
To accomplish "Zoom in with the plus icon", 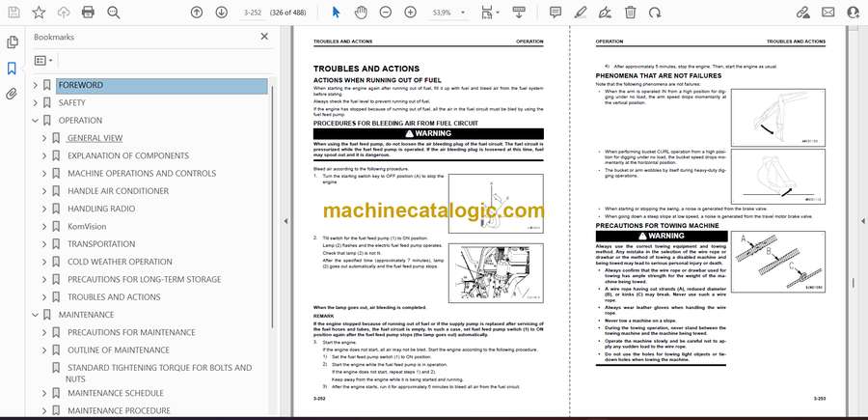I will pyautogui.click(x=410, y=13).
